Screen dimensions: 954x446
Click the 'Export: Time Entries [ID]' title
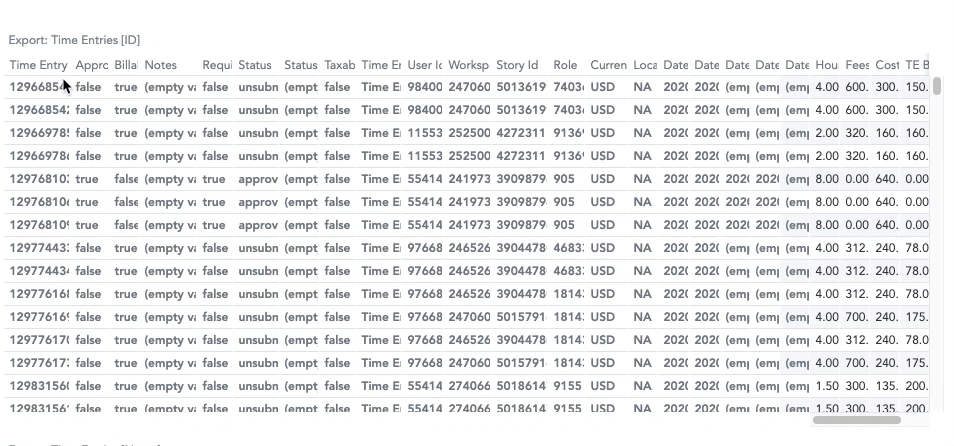(x=74, y=40)
